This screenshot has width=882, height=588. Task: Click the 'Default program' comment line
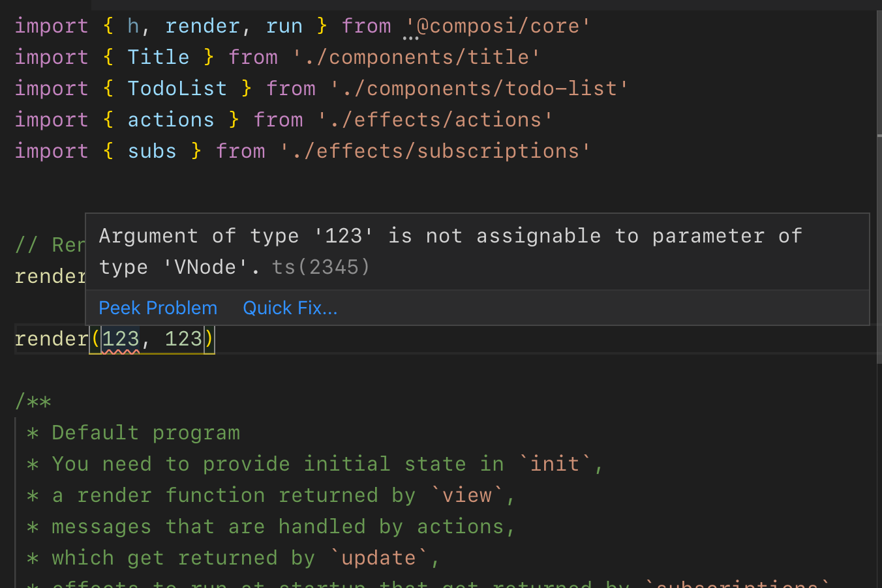(146, 433)
